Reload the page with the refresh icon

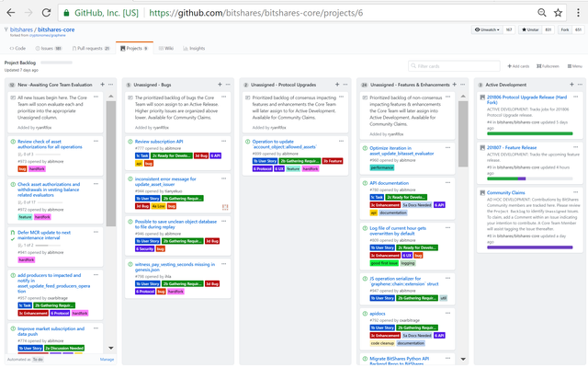point(46,13)
